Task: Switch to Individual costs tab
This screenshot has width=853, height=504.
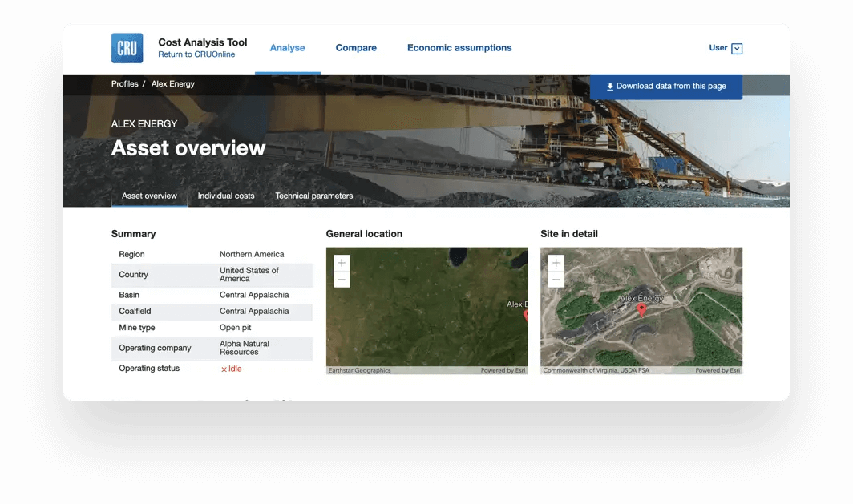Action: (226, 196)
